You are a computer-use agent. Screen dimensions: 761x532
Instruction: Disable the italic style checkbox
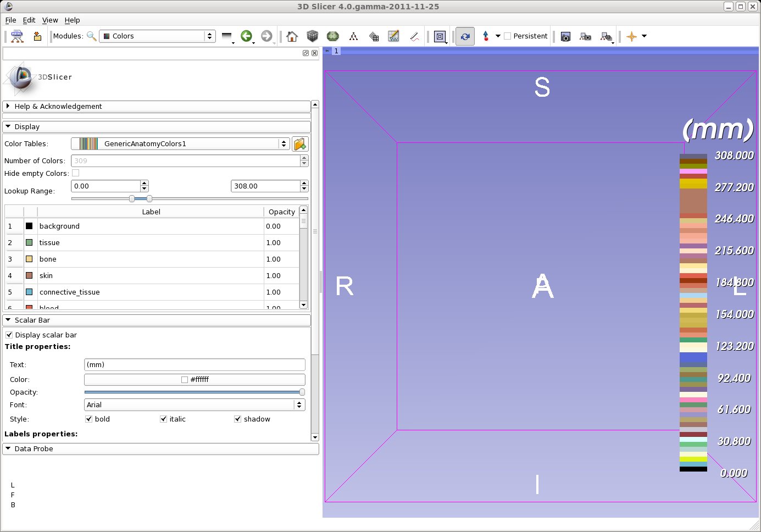pos(164,419)
